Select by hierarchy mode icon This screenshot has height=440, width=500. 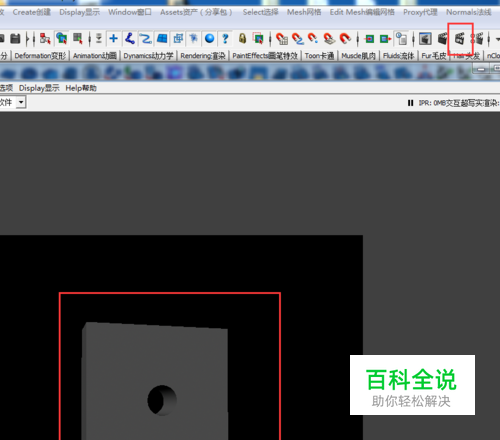(x=45, y=39)
